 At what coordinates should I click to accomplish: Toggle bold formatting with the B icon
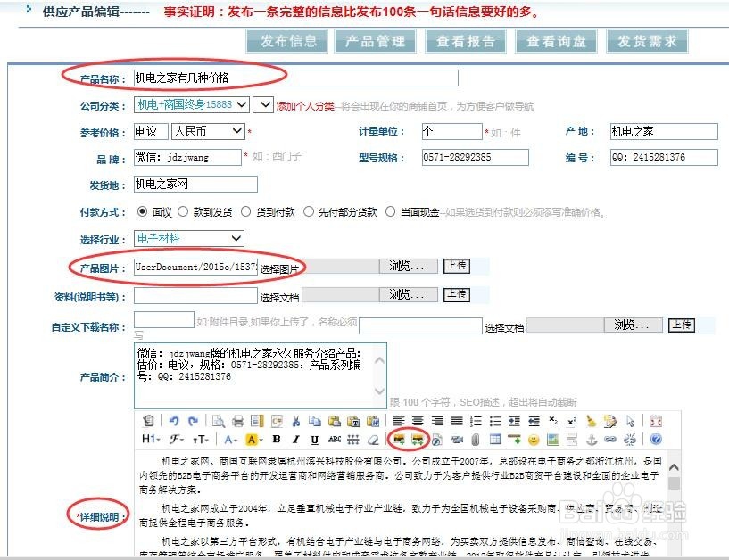click(x=276, y=438)
